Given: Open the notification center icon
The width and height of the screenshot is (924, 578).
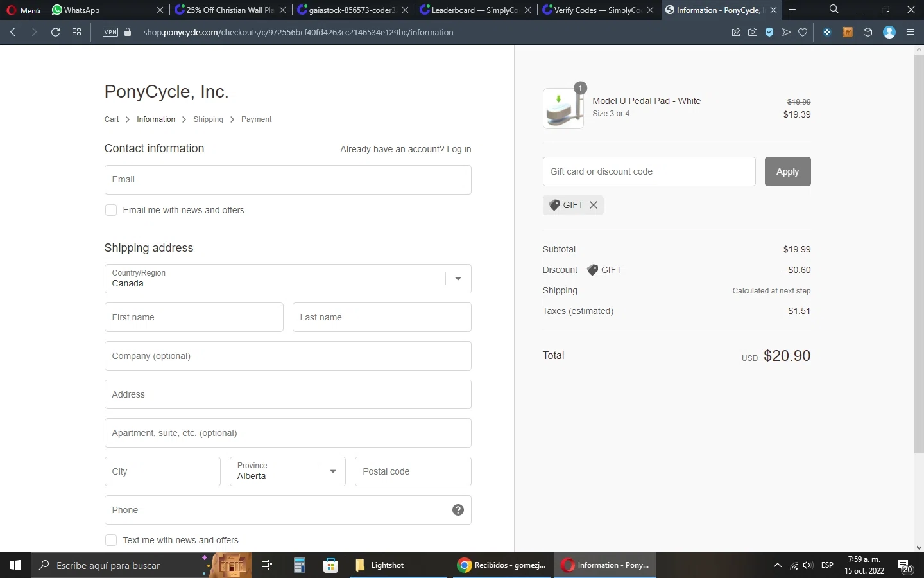Looking at the screenshot, I should point(905,566).
